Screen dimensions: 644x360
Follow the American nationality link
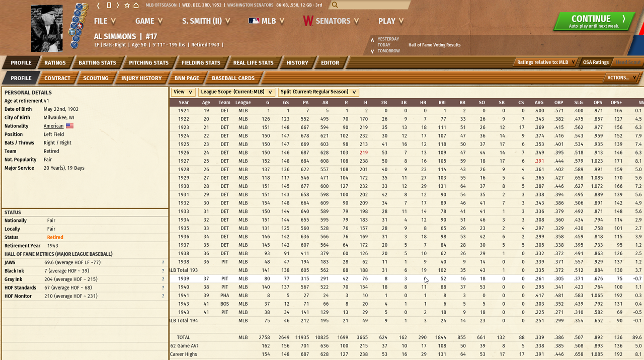(x=54, y=126)
